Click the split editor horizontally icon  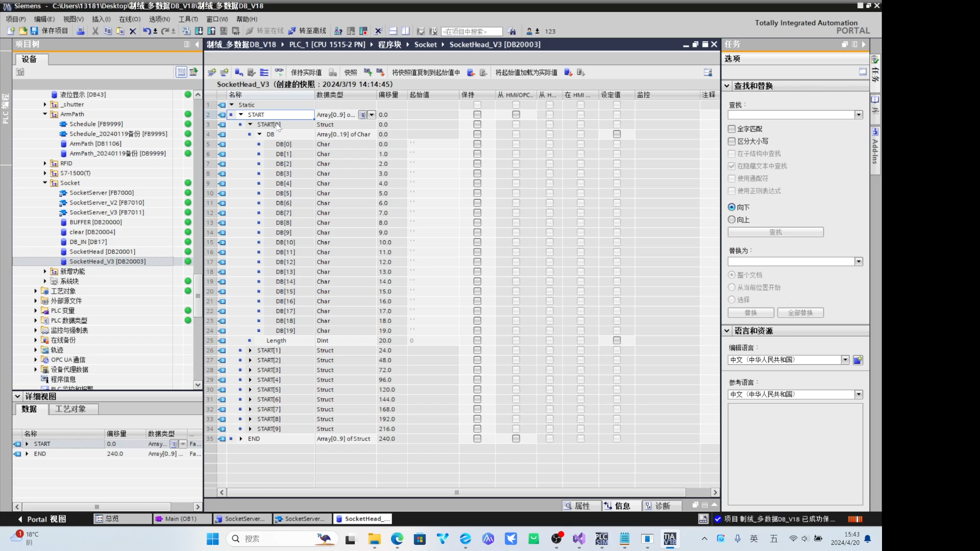(x=393, y=31)
